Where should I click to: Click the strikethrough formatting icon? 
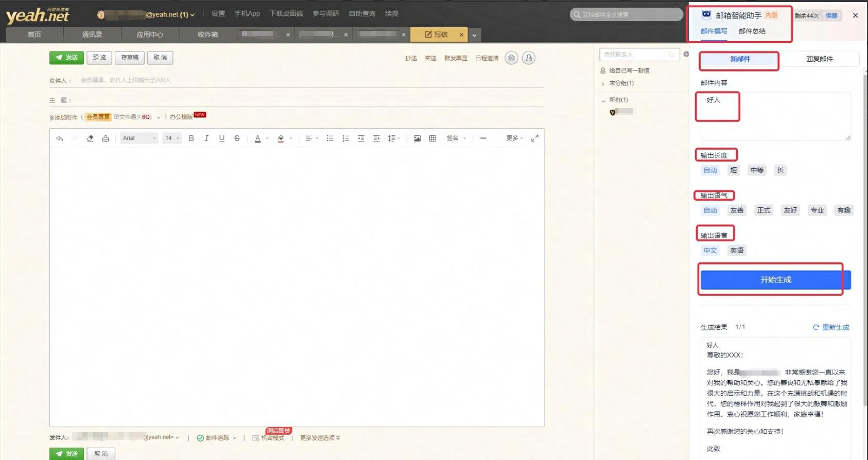click(x=237, y=138)
